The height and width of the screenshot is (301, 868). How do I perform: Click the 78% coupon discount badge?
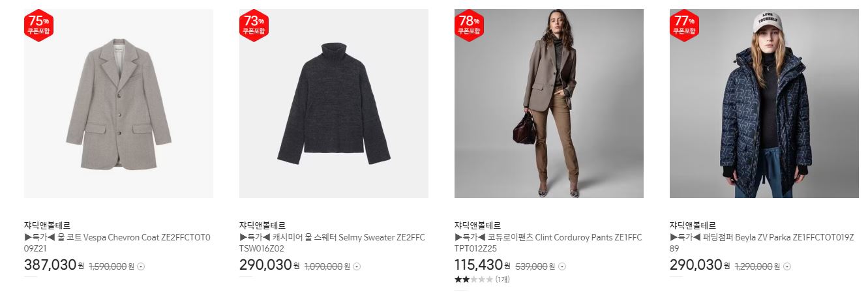tap(469, 25)
